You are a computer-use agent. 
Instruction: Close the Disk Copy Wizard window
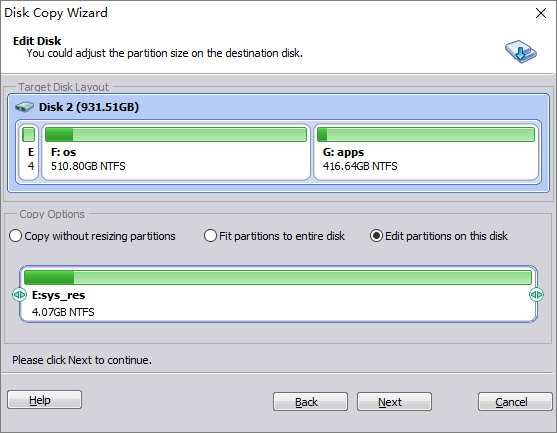tap(541, 13)
